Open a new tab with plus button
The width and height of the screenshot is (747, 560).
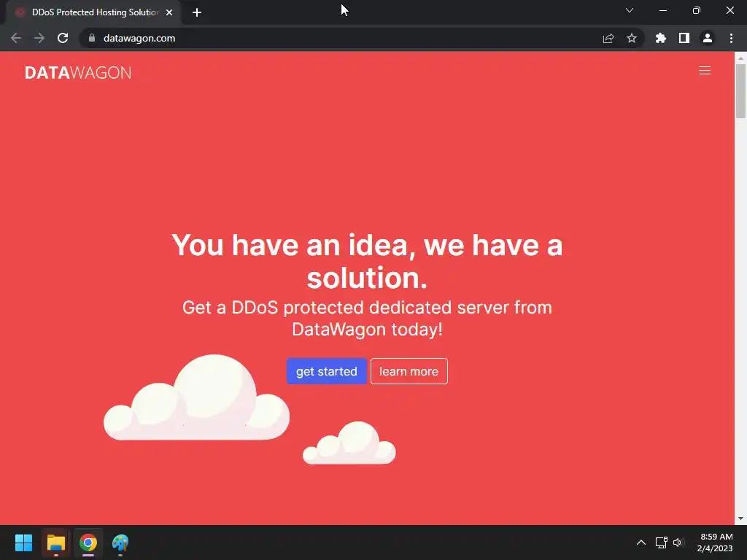point(197,12)
